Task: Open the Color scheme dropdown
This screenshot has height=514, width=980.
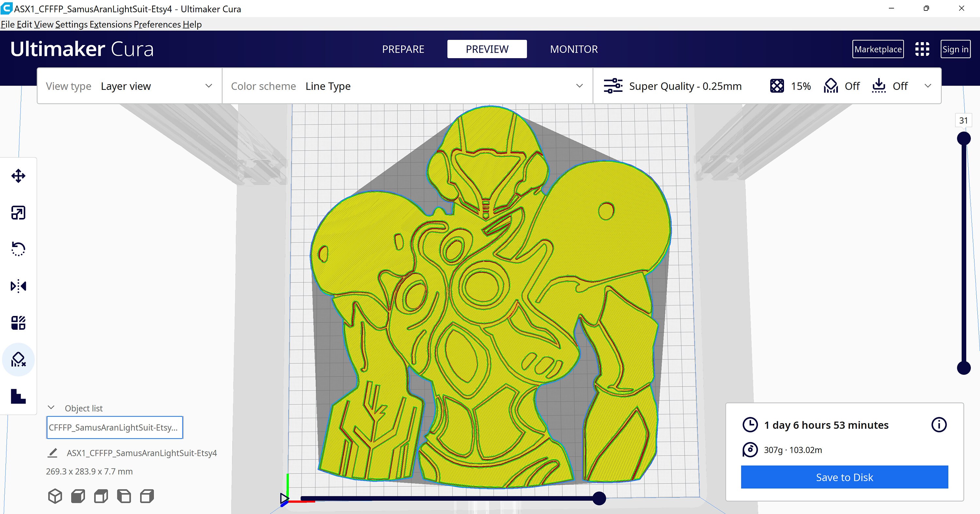Action: [407, 86]
